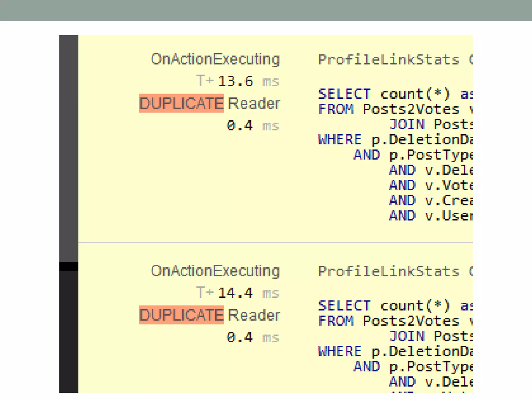Click the first orange DUPLICATE badge
The height and width of the screenshot is (399, 532).
point(181,103)
